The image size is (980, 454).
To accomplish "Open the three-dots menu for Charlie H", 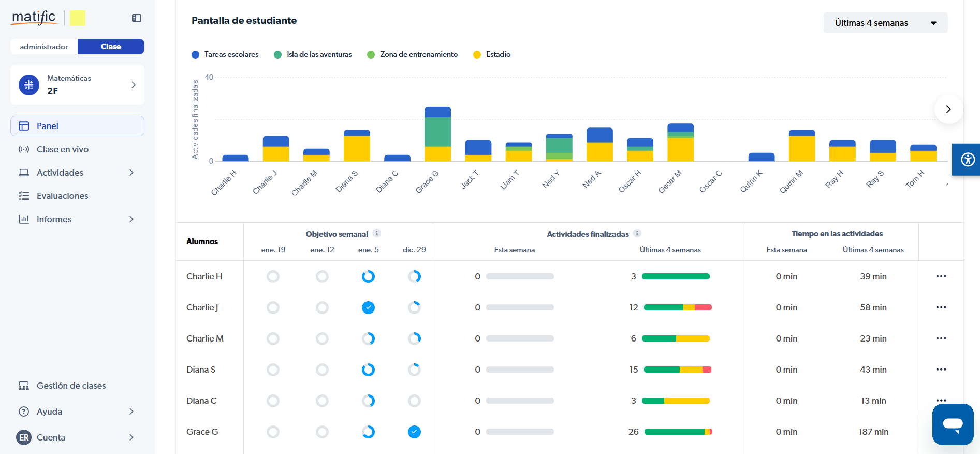I will 941,276.
